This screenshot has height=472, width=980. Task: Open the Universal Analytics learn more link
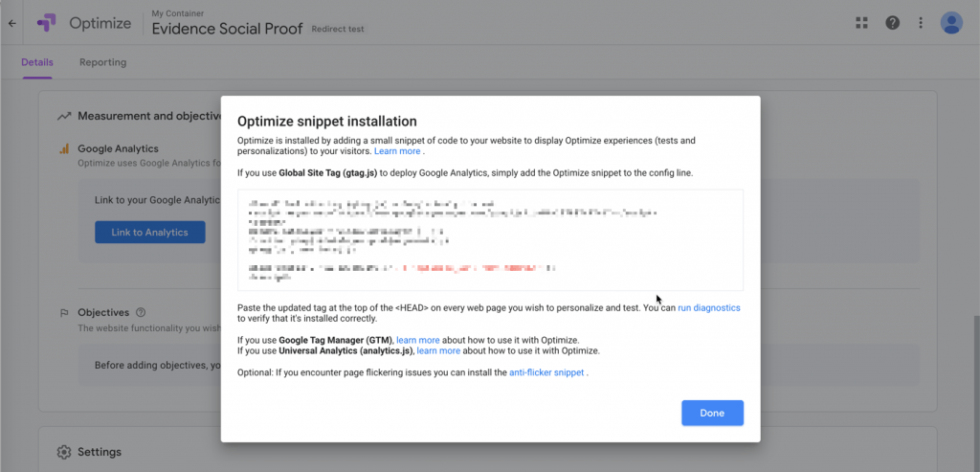pos(438,351)
